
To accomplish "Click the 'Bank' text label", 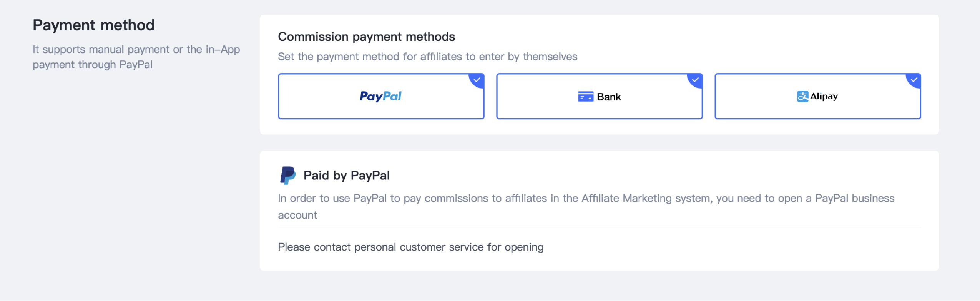I will click(x=609, y=97).
